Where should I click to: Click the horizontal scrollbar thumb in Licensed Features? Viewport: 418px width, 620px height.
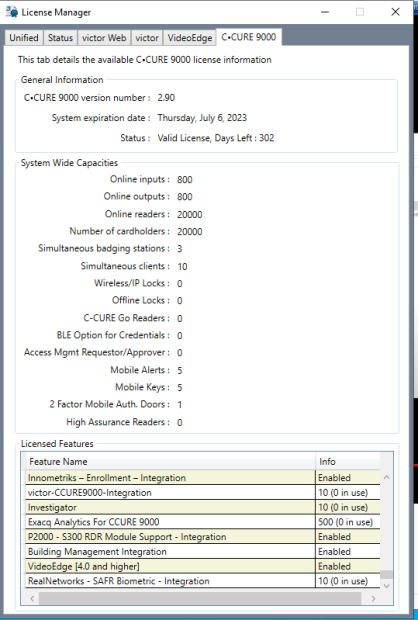(200, 599)
